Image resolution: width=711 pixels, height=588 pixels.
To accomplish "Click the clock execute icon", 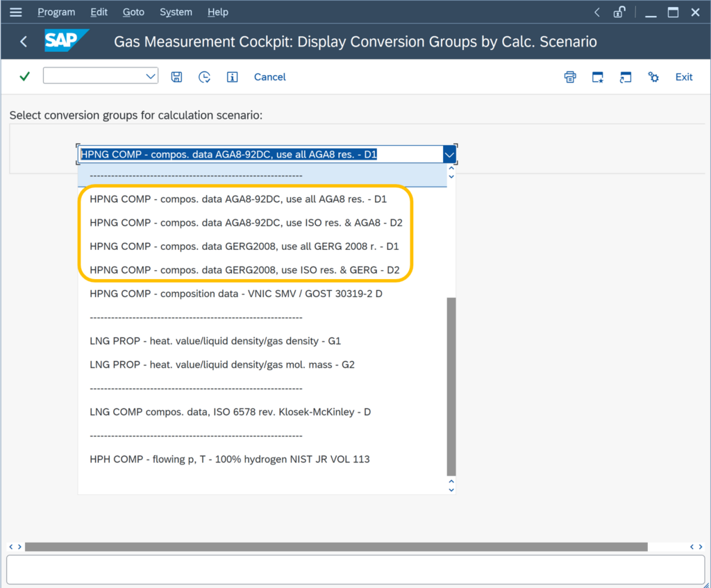I will coord(205,77).
